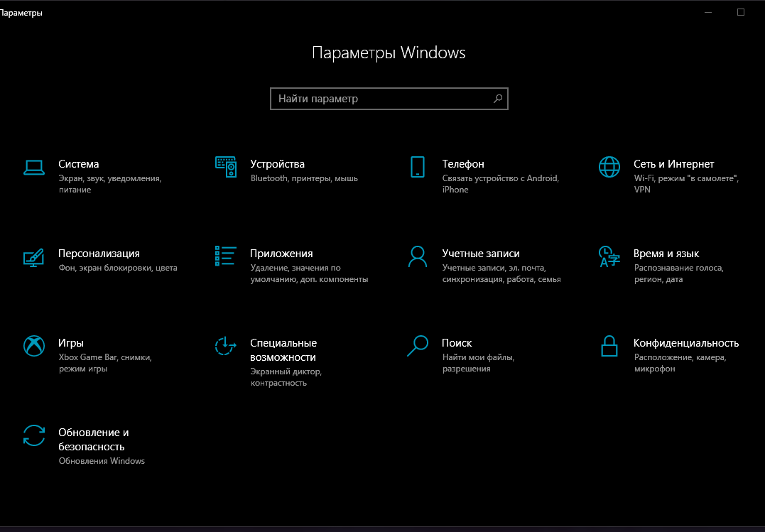The height and width of the screenshot is (532, 765).
Task: Open the Система laptop icon
Action: (x=33, y=168)
